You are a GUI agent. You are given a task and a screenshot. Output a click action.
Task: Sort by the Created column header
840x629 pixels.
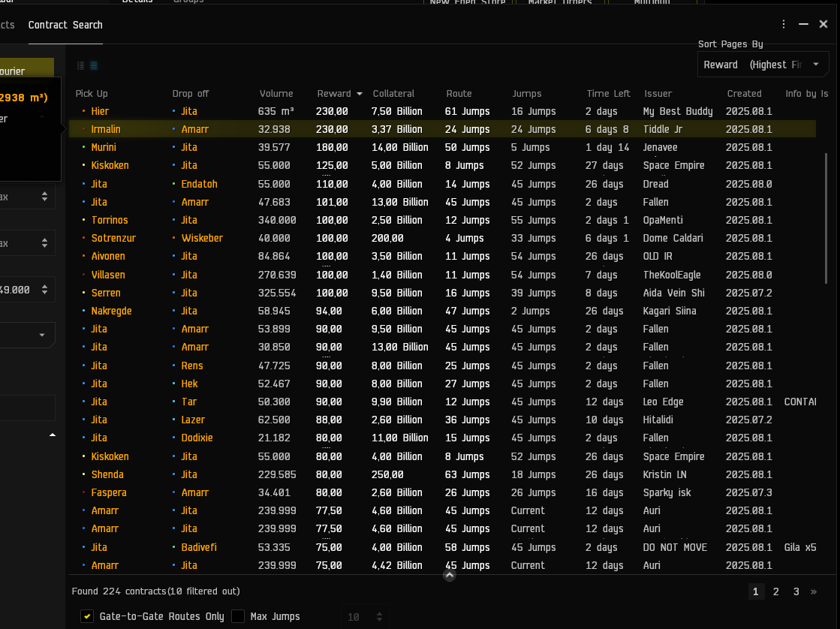[x=744, y=93]
